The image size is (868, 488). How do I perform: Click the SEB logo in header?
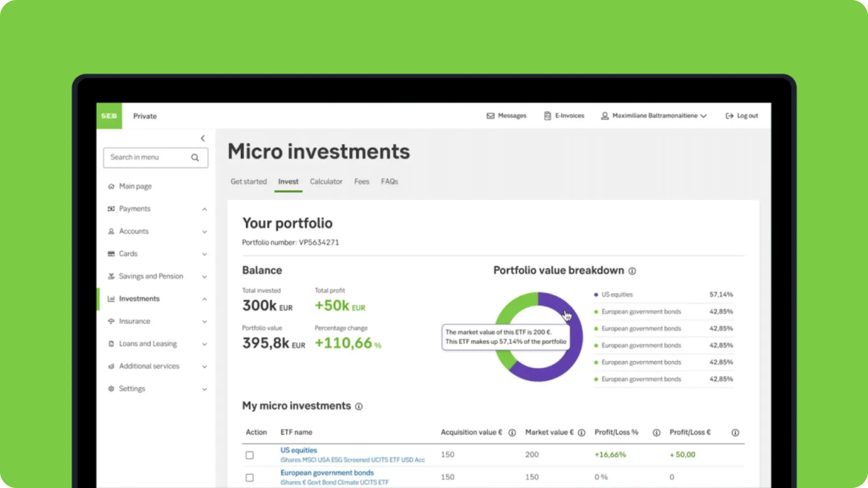109,116
